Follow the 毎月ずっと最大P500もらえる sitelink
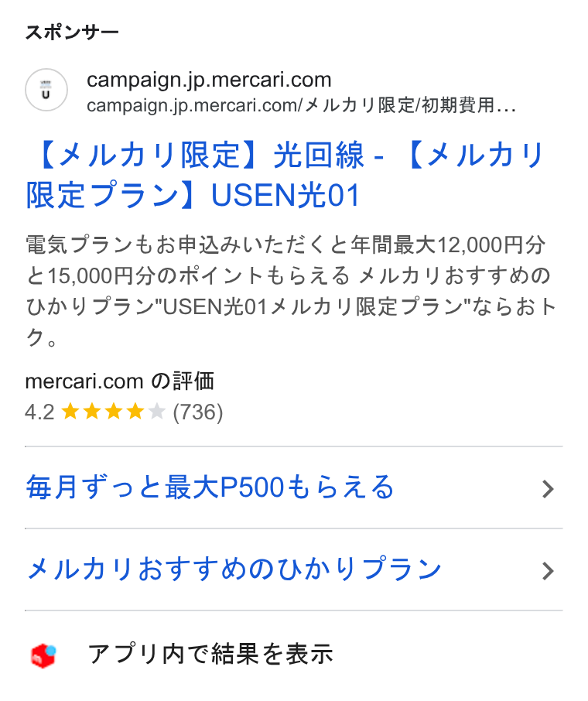 pyautogui.click(x=210, y=487)
